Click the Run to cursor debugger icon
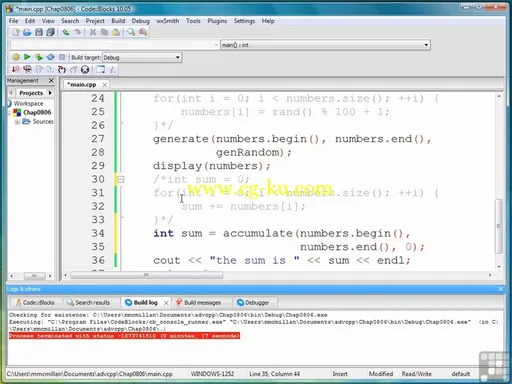The image size is (512, 384). 27,69
